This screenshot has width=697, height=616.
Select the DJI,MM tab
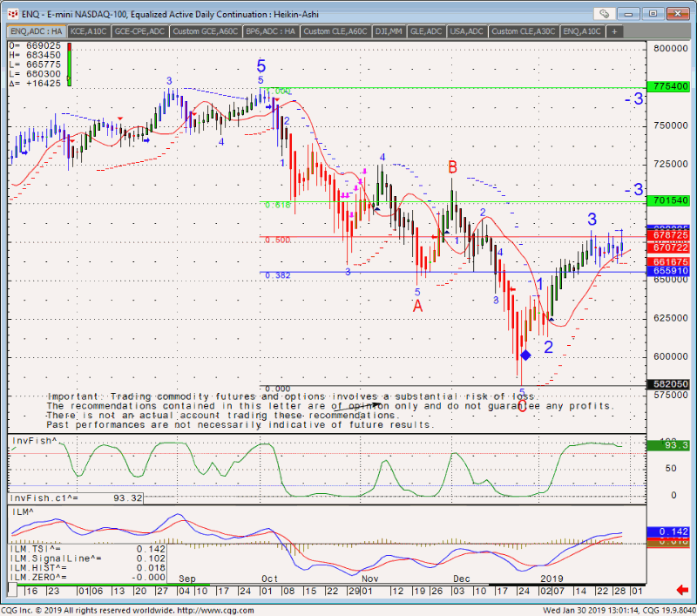tap(388, 31)
